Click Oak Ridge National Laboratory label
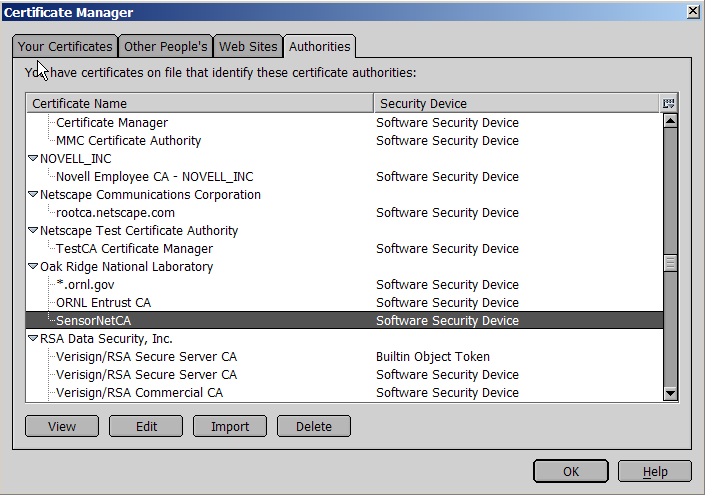The image size is (705, 495). pos(126,267)
